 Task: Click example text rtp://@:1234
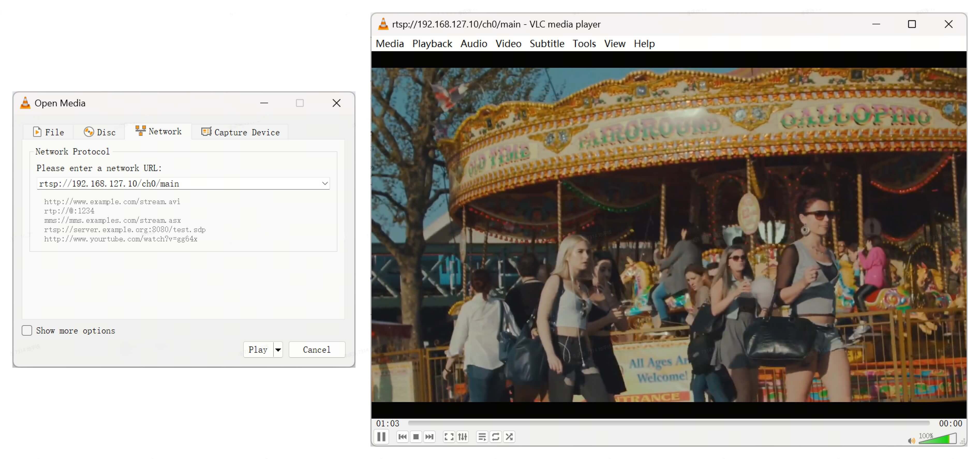(69, 211)
